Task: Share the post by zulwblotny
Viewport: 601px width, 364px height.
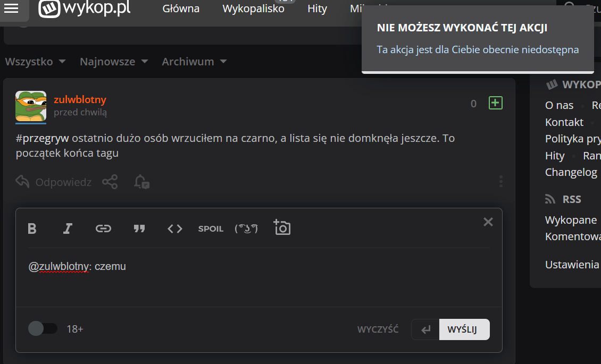Action: [110, 182]
